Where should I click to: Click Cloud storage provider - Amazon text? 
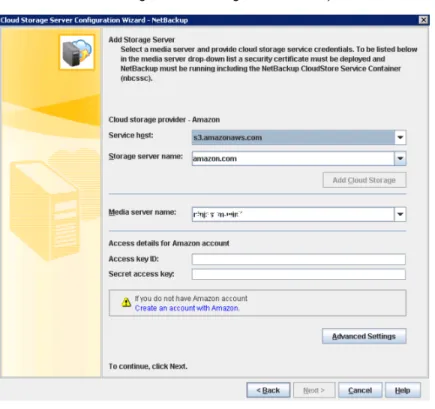pyautogui.click(x=164, y=119)
